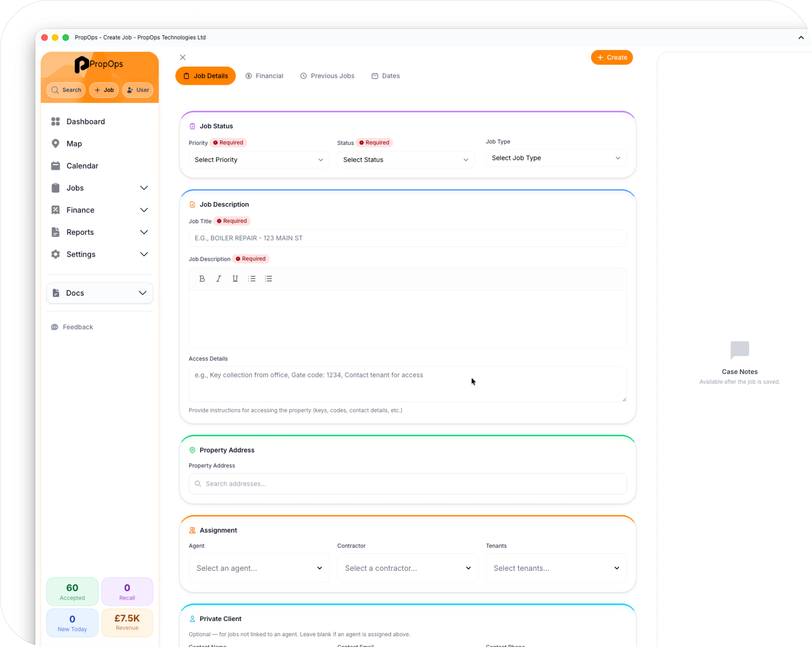Click the Calendar icon in sidebar

pyautogui.click(x=56, y=166)
